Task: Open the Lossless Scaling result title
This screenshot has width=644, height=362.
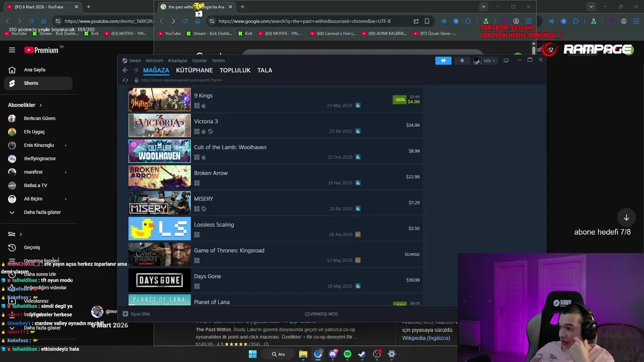Action: (x=214, y=225)
